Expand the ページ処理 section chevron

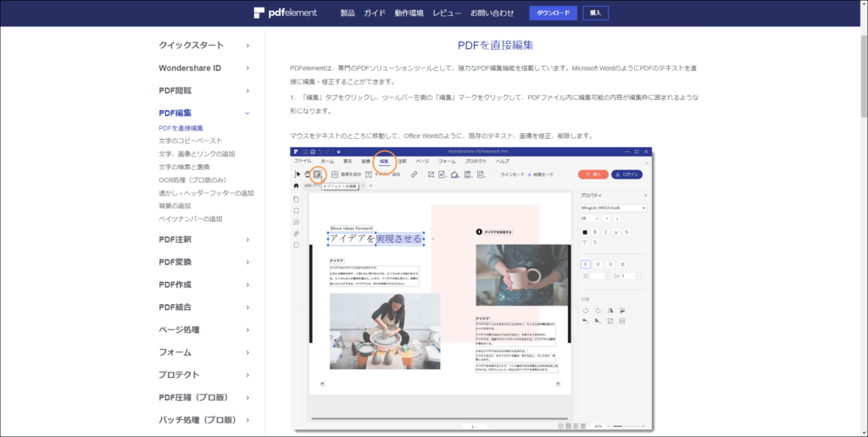(248, 329)
